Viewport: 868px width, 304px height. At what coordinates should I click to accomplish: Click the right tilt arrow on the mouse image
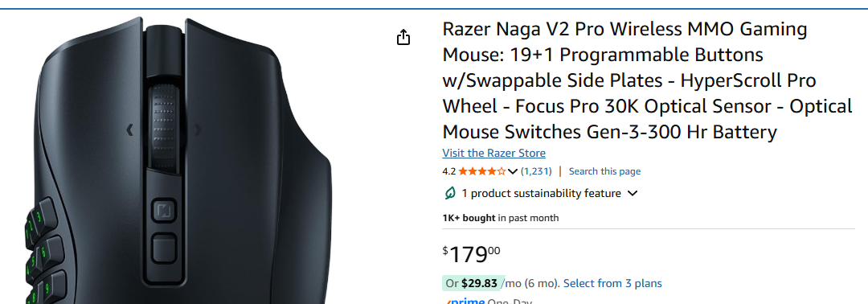[199, 130]
